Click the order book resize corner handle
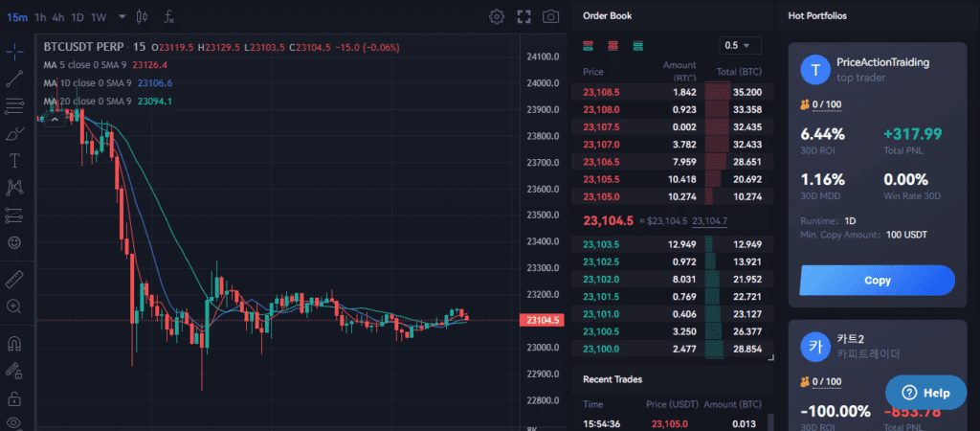The height and width of the screenshot is (431, 980). point(770,358)
